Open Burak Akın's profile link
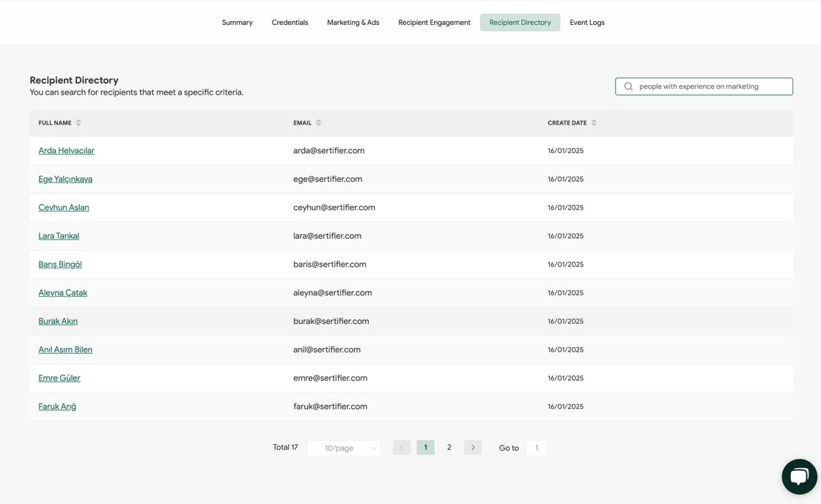821x504 pixels. pos(58,322)
